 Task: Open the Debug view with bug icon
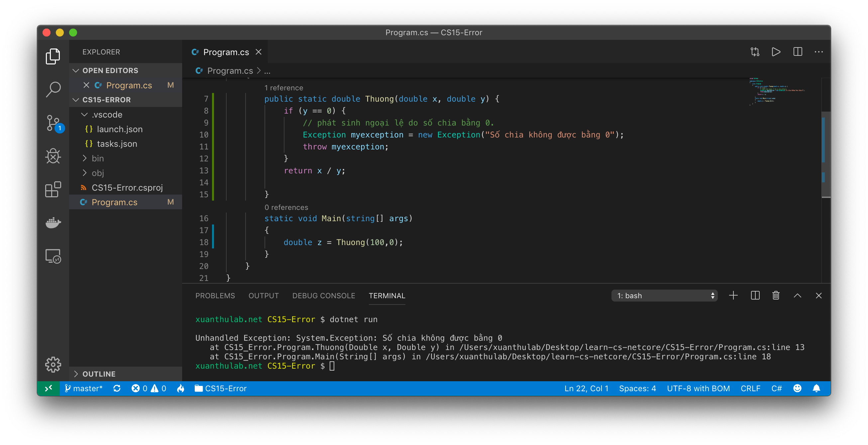[x=53, y=156]
